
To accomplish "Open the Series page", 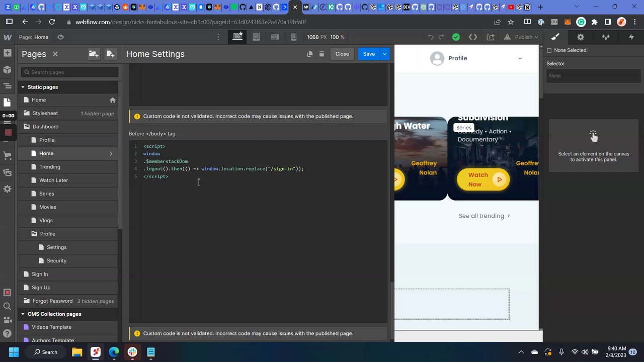I will (x=68, y=194).
